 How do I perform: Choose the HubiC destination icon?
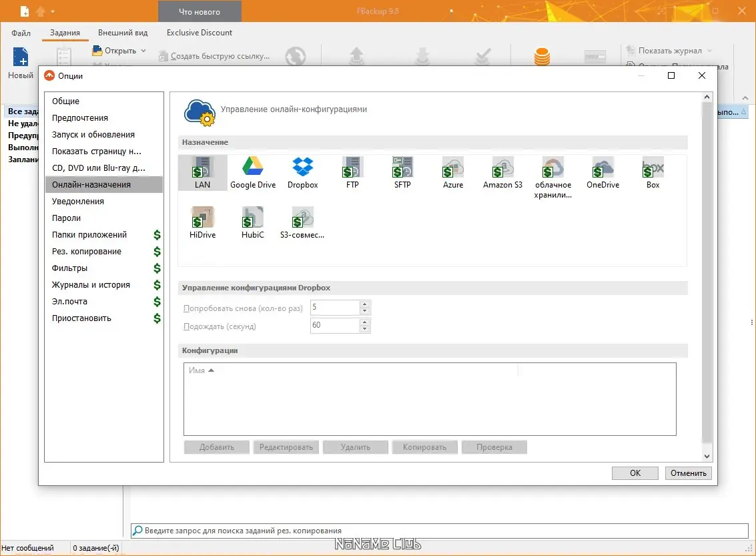pos(253,223)
